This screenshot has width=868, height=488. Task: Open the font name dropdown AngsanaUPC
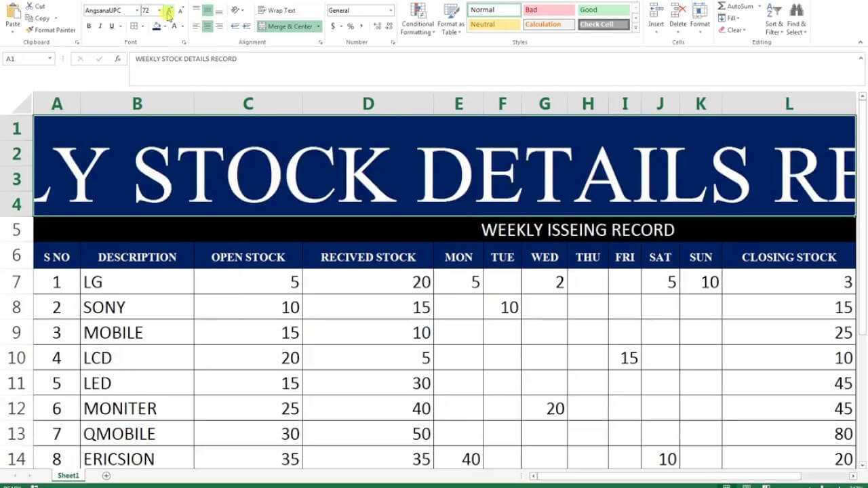(112, 10)
